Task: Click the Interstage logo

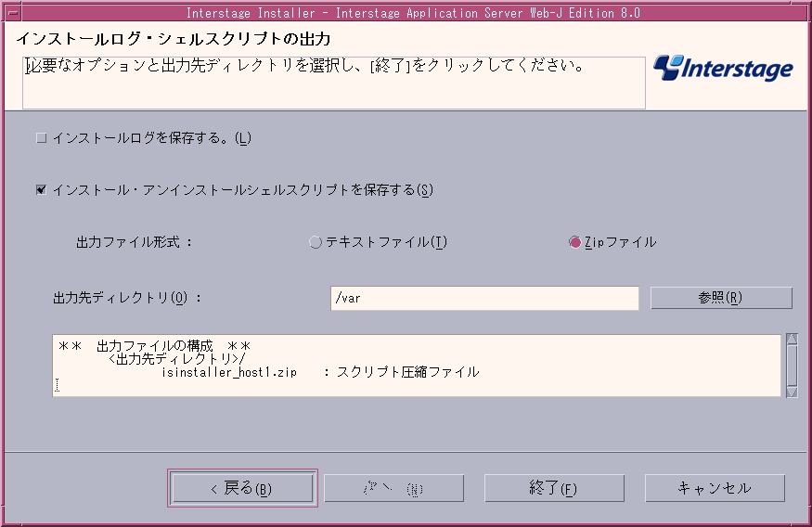Action: click(x=723, y=69)
